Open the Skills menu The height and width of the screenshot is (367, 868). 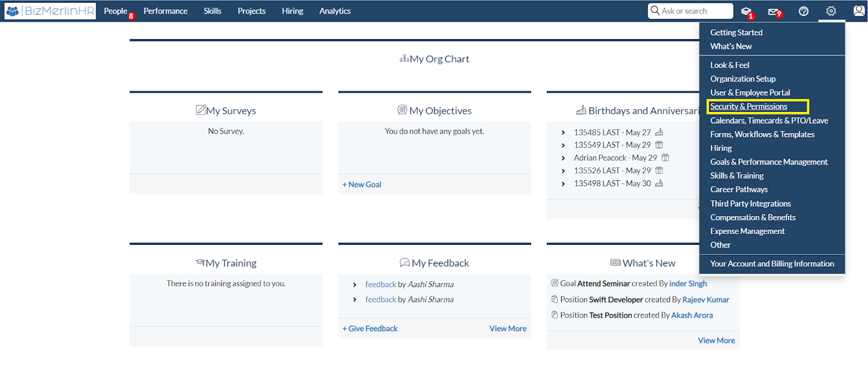213,11
